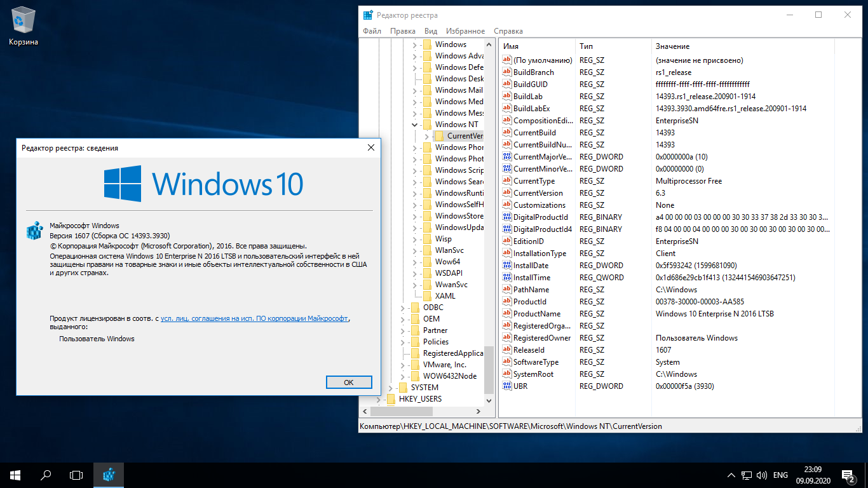Open Microsoft license terms link
The width and height of the screenshot is (868, 488).
[x=254, y=318]
